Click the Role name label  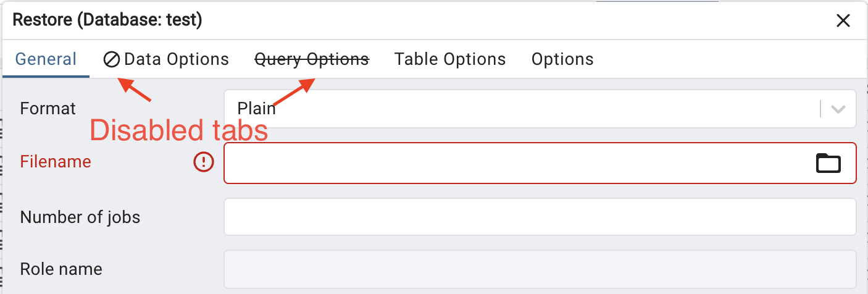pos(61,269)
